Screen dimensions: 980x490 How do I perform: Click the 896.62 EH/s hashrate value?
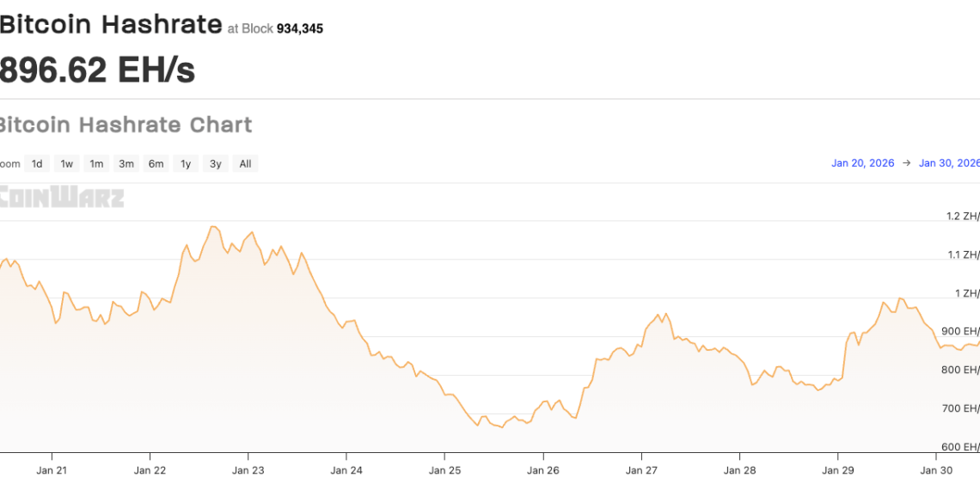(97, 70)
